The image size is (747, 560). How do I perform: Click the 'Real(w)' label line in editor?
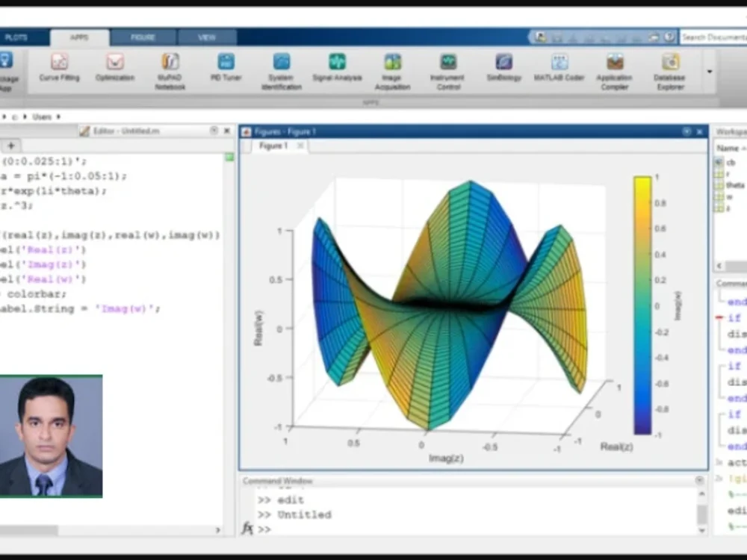point(43,279)
